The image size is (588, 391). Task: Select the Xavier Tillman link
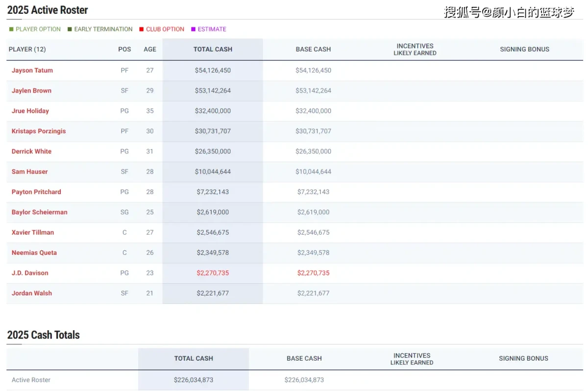point(33,232)
